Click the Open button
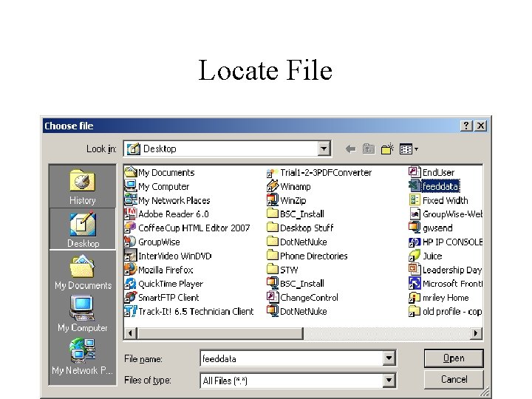 click(x=454, y=358)
